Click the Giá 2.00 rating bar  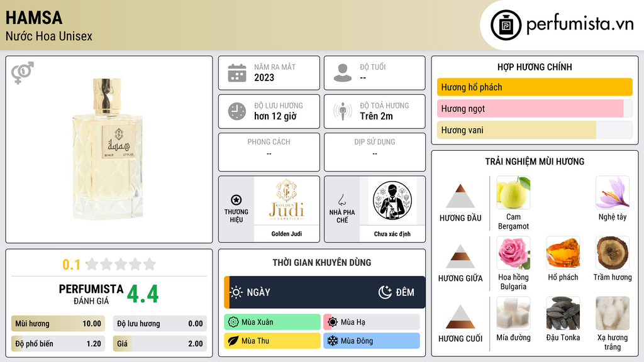coord(160,344)
